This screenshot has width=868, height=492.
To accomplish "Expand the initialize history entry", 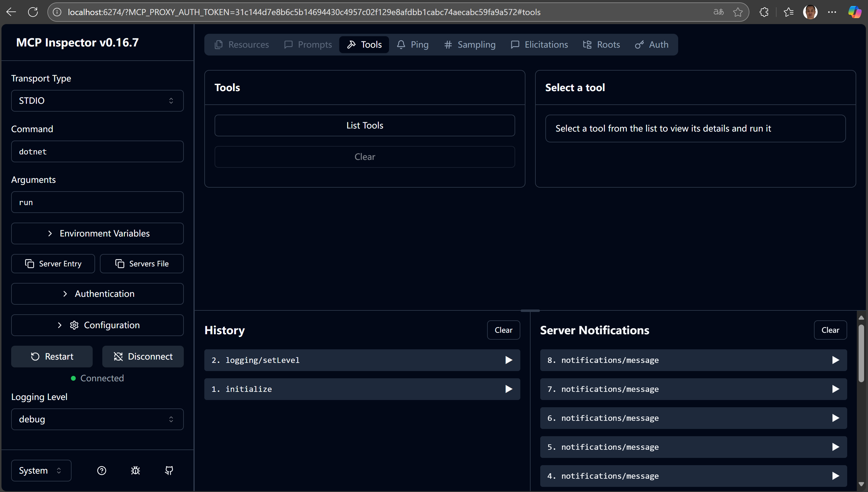I will (508, 389).
